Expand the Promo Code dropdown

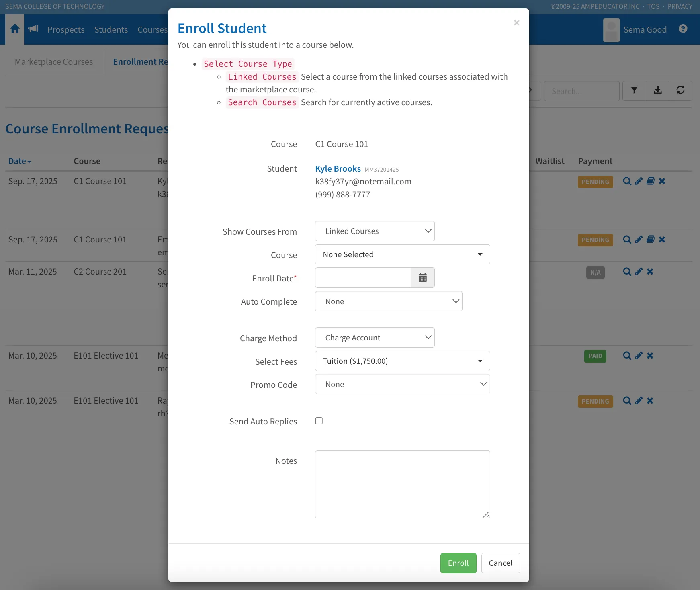coord(403,384)
